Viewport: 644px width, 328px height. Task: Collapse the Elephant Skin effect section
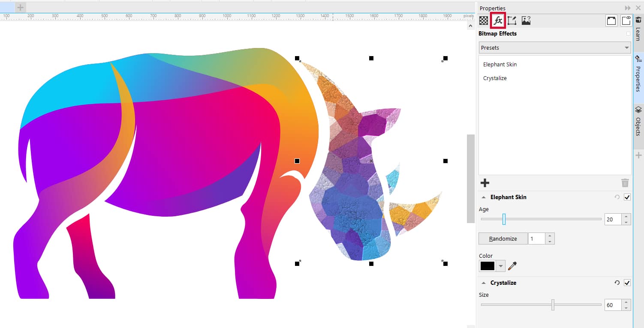coord(485,197)
